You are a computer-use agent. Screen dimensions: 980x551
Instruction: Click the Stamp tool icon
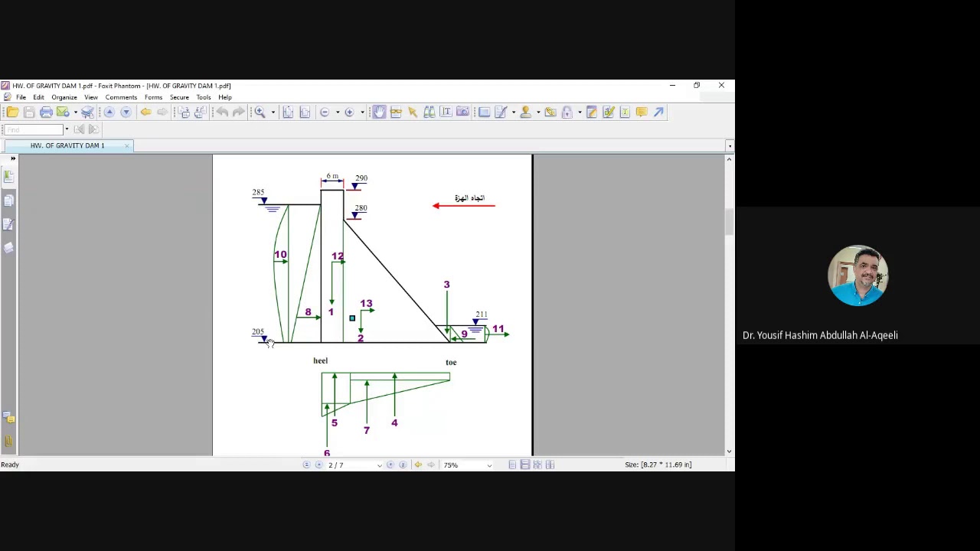pyautogui.click(x=525, y=112)
